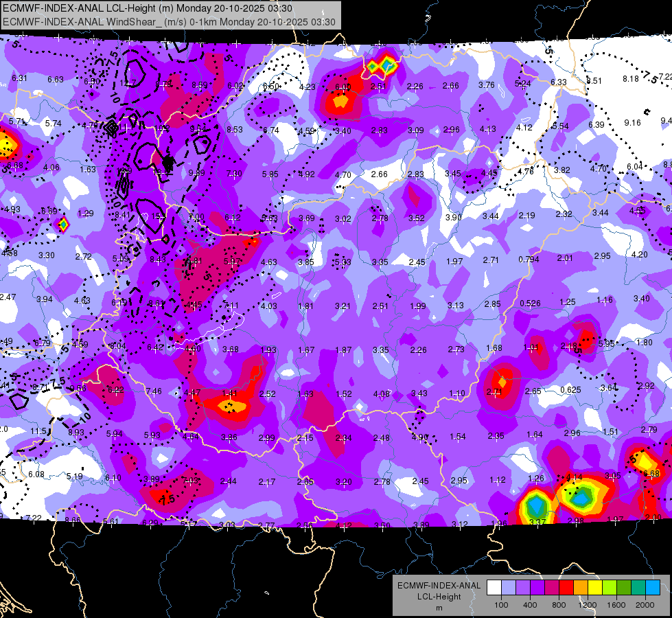Click the magenta swatch in the legend
Screen dimensions: 672x618
click(x=552, y=588)
